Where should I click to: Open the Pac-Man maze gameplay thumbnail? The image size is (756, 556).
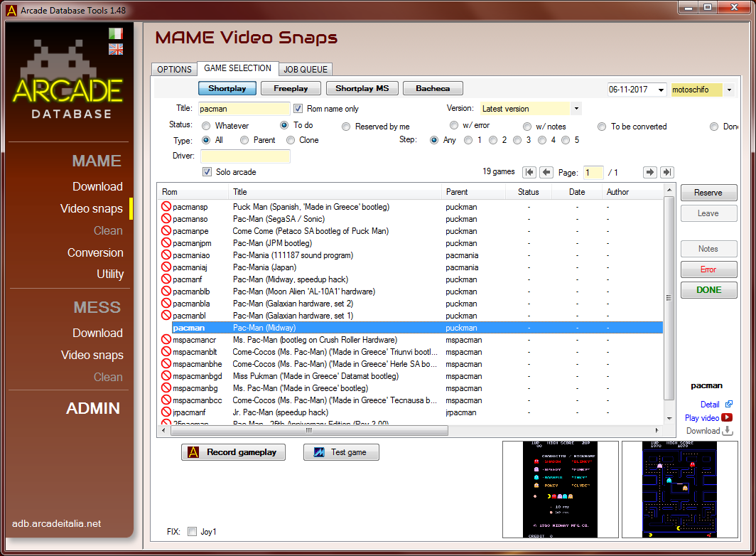point(680,489)
